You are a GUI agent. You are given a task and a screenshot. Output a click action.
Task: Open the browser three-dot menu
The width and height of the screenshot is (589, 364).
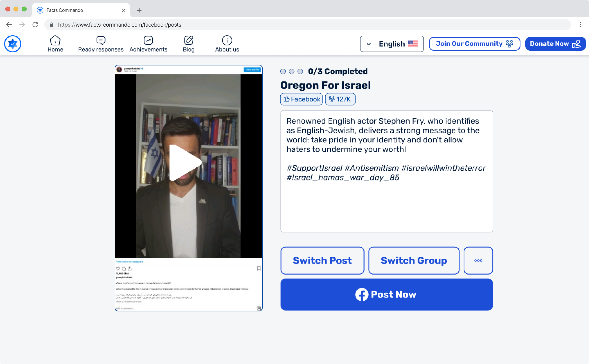[580, 25]
